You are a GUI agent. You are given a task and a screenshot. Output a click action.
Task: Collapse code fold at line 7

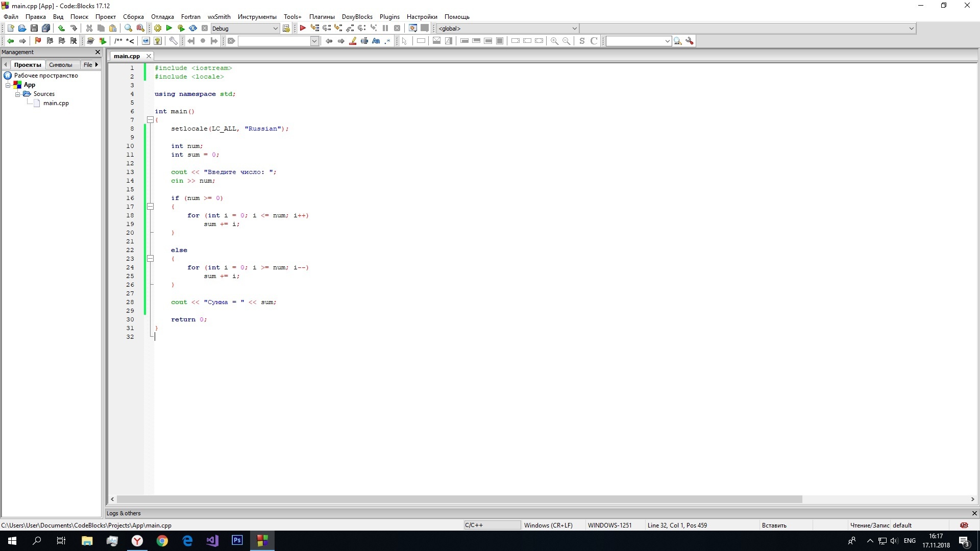(150, 120)
